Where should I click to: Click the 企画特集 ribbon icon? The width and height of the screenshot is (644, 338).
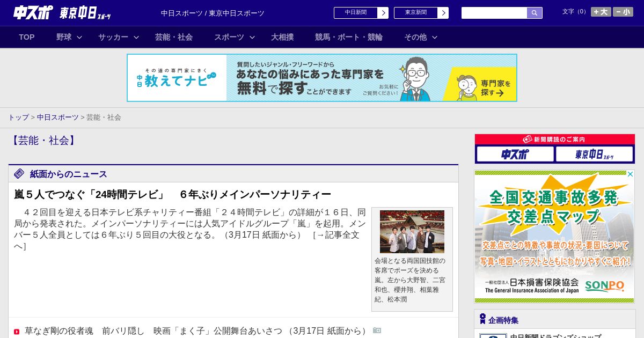pos(482,319)
